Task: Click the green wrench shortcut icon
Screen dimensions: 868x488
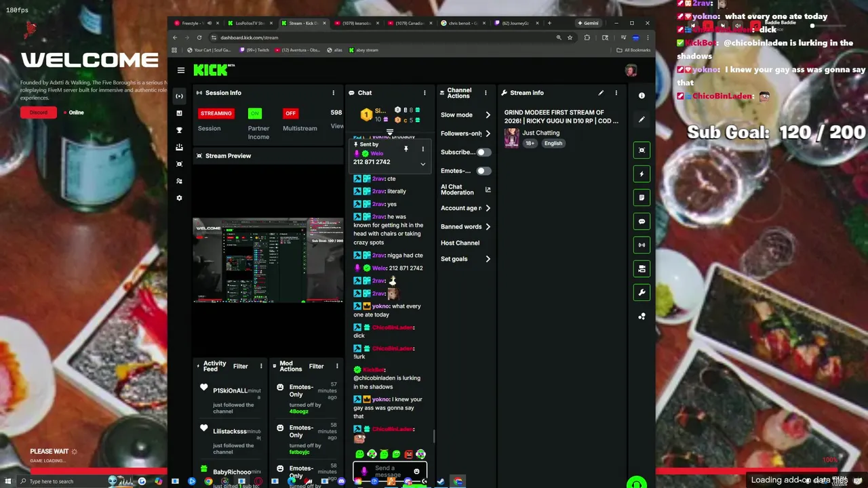Action: (x=642, y=293)
